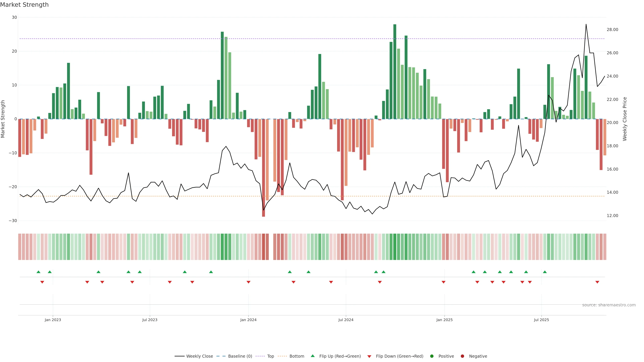The height and width of the screenshot is (362, 644).
Task: Click the rightmost heatmap strip cell
Action: pyautogui.click(x=605, y=247)
